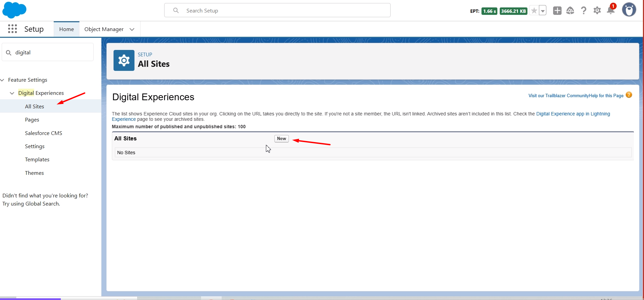Click the magnifier icon in Quick Find
Screen dimensions: 644x300
(x=9, y=53)
